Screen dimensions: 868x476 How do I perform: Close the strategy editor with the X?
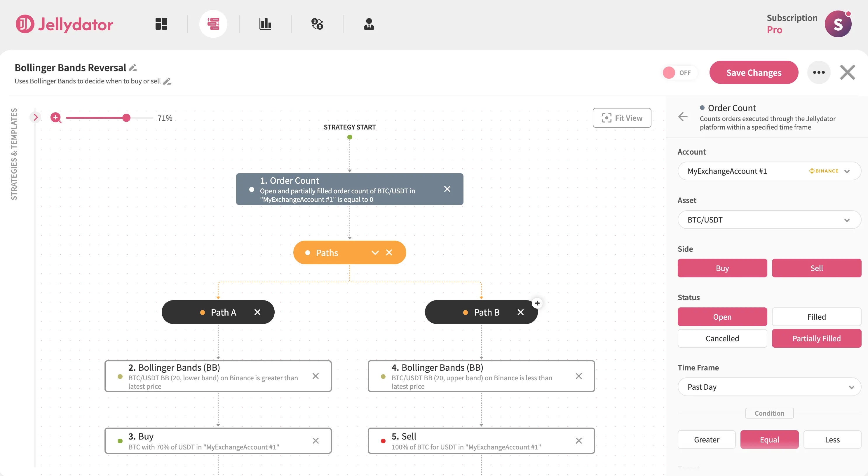click(848, 72)
